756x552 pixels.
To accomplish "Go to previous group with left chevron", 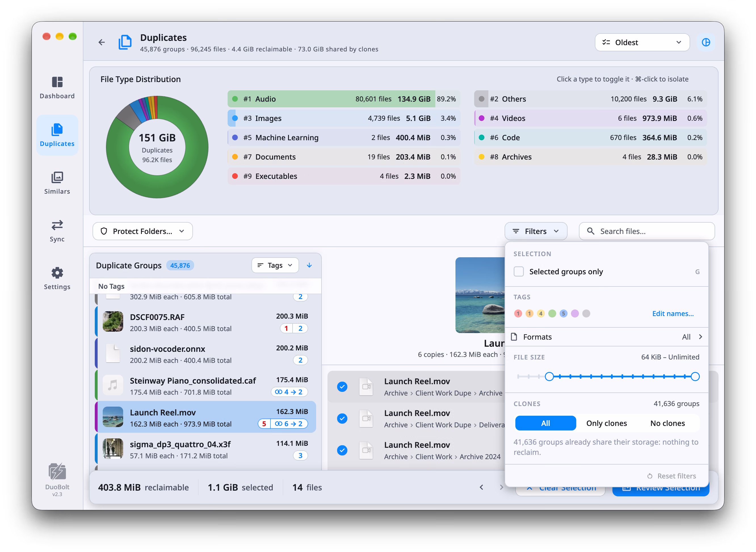I will pyautogui.click(x=481, y=487).
